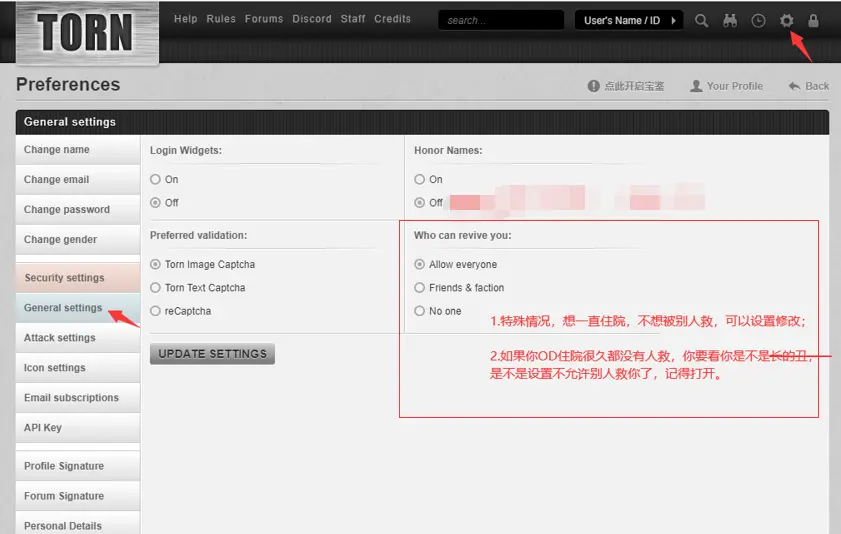Turn Login Widgets On

tap(155, 180)
